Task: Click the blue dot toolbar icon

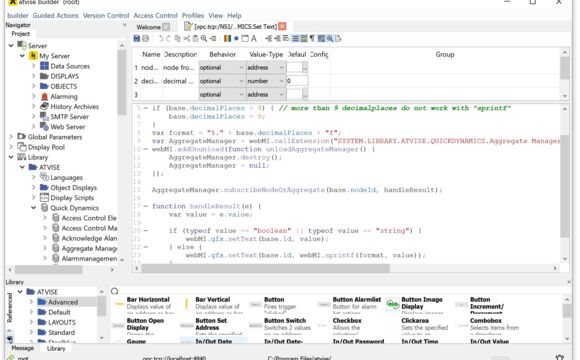Action: [x=236, y=38]
